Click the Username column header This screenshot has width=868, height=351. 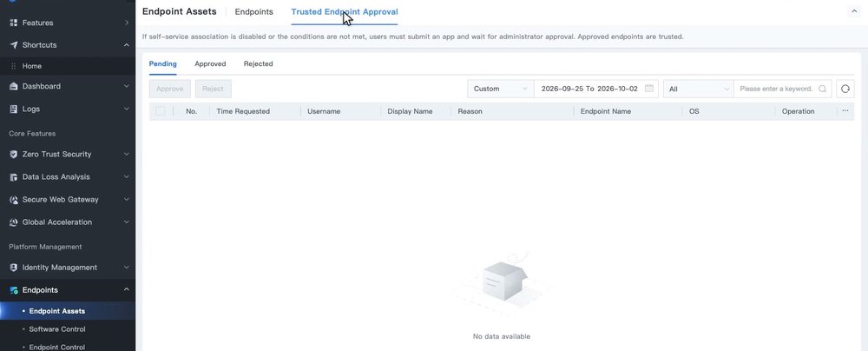tap(324, 111)
